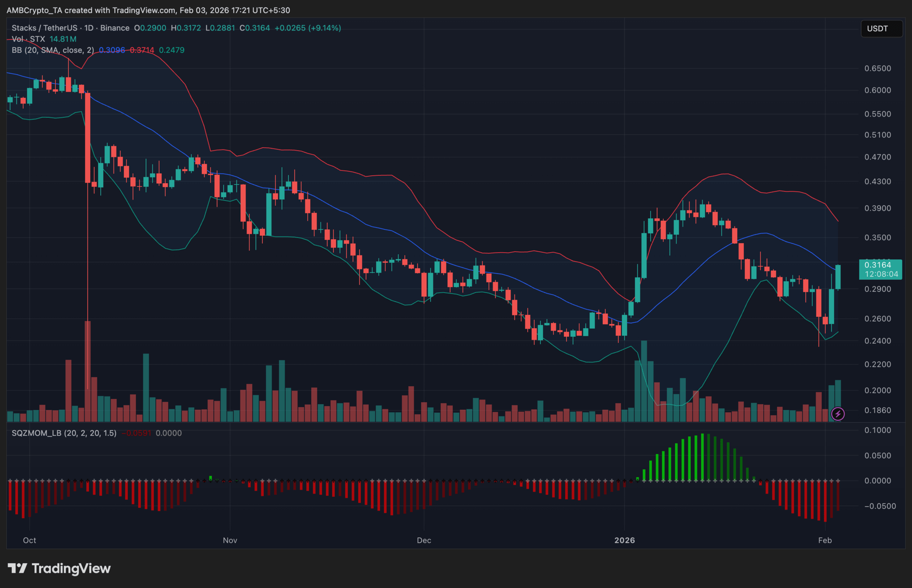Click the green BB lower value 0.2479
The image size is (912, 588).
(171, 50)
